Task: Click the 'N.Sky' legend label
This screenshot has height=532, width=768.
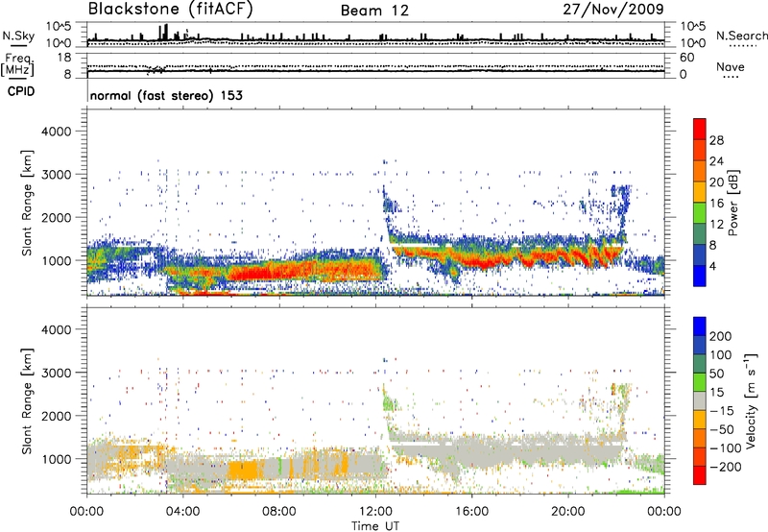Action: coord(18,36)
